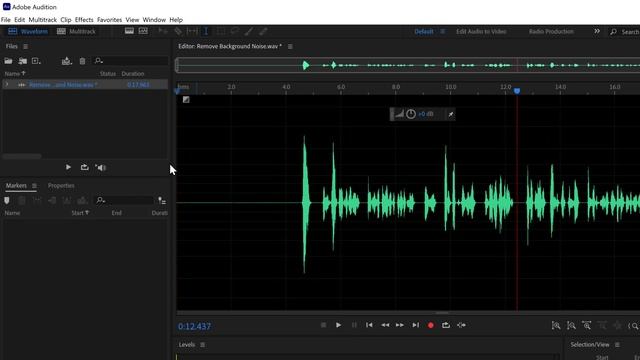
Task: Select the Time Selection tool
Action: pyautogui.click(x=206, y=31)
